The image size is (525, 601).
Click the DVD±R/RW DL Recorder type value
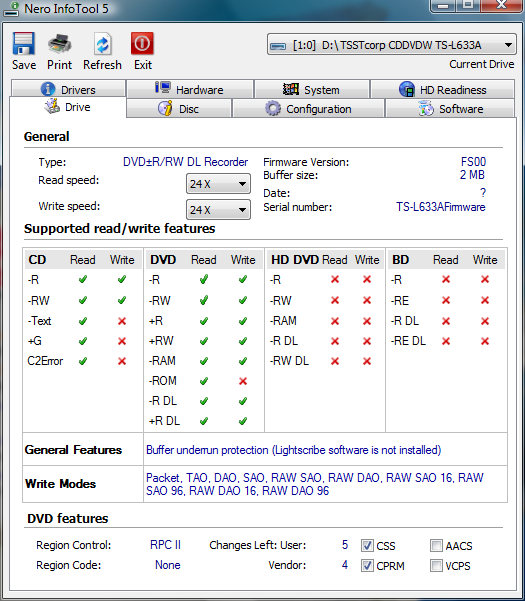pos(185,162)
